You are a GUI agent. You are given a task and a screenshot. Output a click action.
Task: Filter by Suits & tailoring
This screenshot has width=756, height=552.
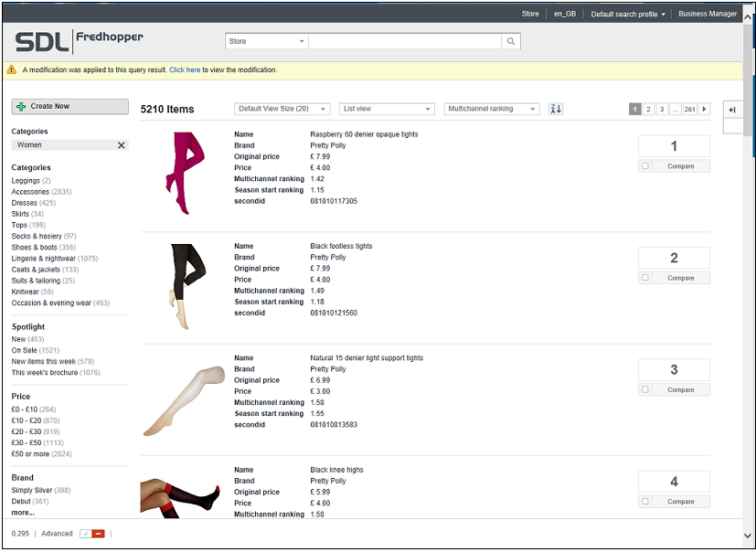point(43,281)
